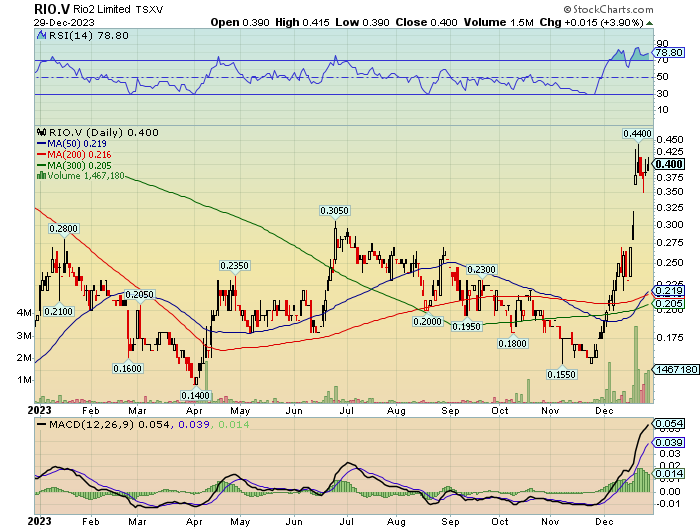This screenshot has height=530, width=700.
Task: Click the 'Rio2 Limited' company name
Action: pyautogui.click(x=102, y=9)
